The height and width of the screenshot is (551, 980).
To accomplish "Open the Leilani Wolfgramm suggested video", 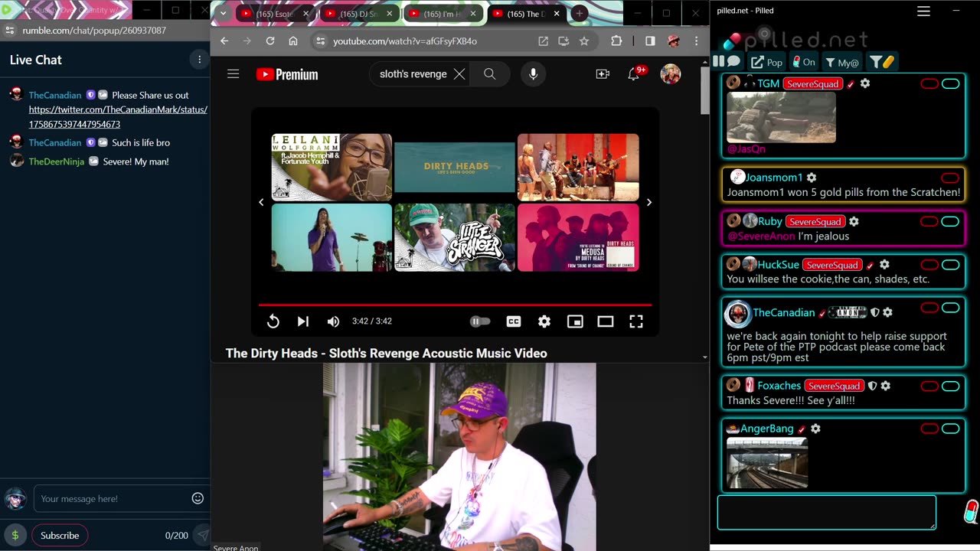I will pos(332,167).
